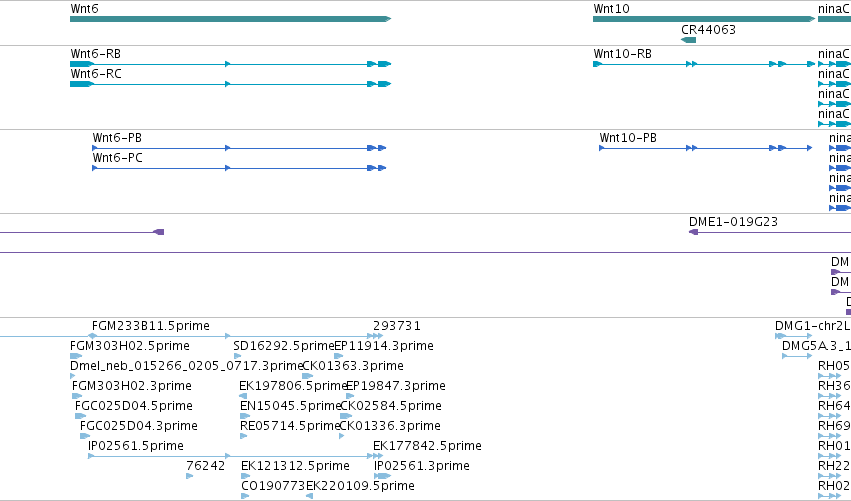The image size is (851, 501).
Task: Click the Wnt10 gene feature bar
Action: click(x=704, y=19)
